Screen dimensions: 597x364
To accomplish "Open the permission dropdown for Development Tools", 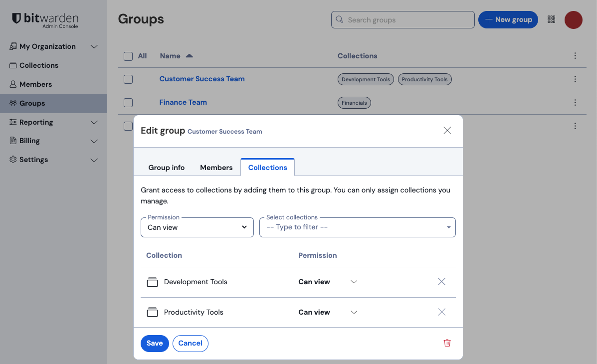I will pos(354,282).
